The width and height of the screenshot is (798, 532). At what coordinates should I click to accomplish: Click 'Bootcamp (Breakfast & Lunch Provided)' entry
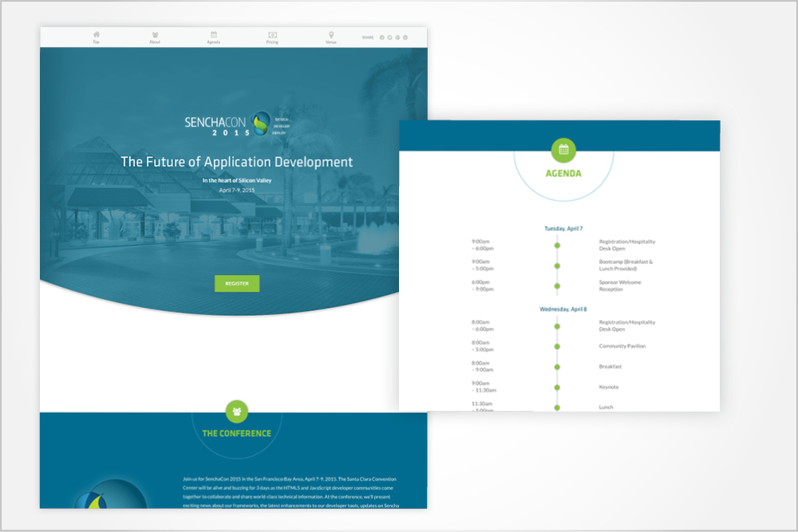(x=626, y=265)
